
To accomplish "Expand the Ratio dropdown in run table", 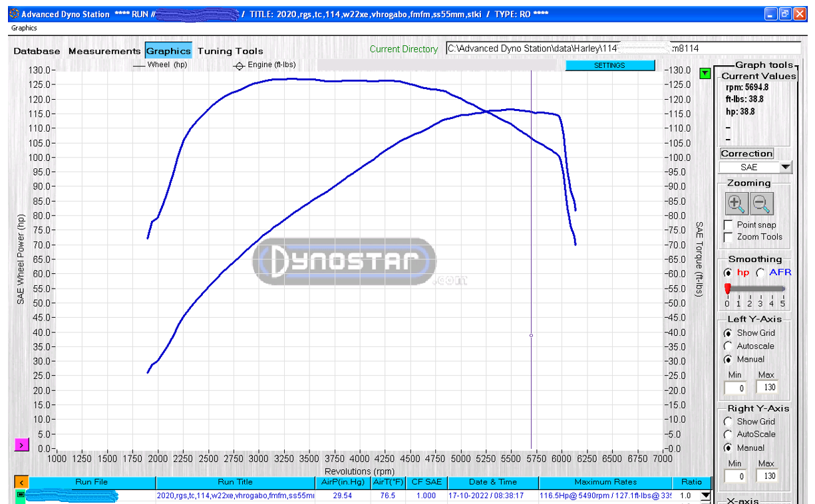I will [706, 495].
